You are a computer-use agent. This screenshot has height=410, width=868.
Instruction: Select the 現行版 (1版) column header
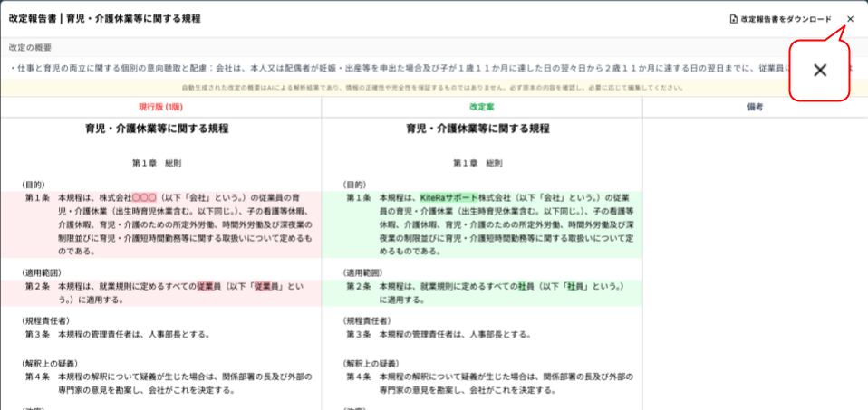[160, 107]
